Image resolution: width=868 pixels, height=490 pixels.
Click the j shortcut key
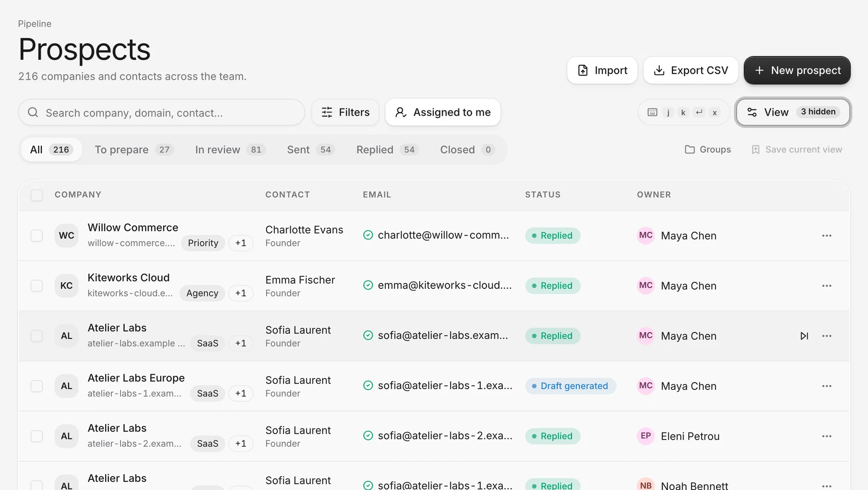pos(668,112)
